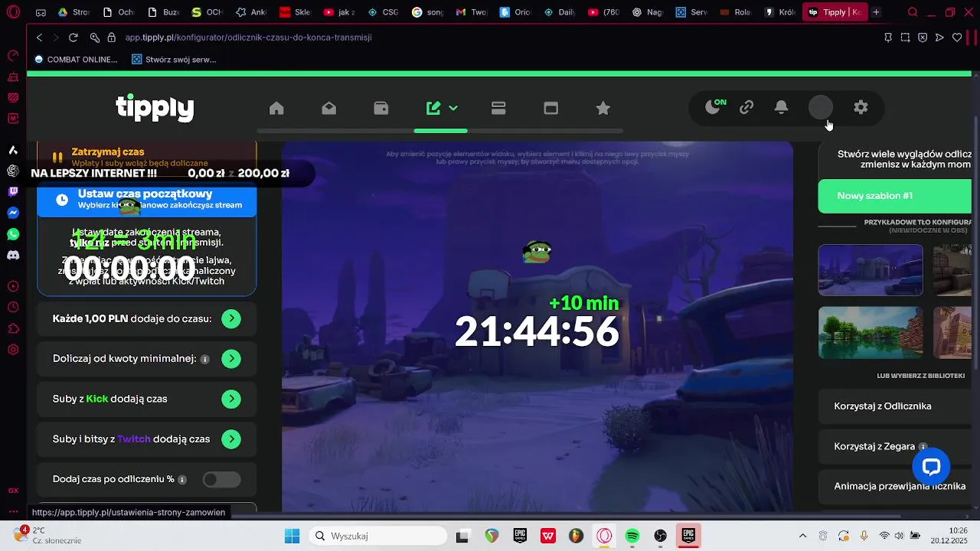Select the 21:44:56 timer in preview
980x551 pixels.
click(x=537, y=332)
